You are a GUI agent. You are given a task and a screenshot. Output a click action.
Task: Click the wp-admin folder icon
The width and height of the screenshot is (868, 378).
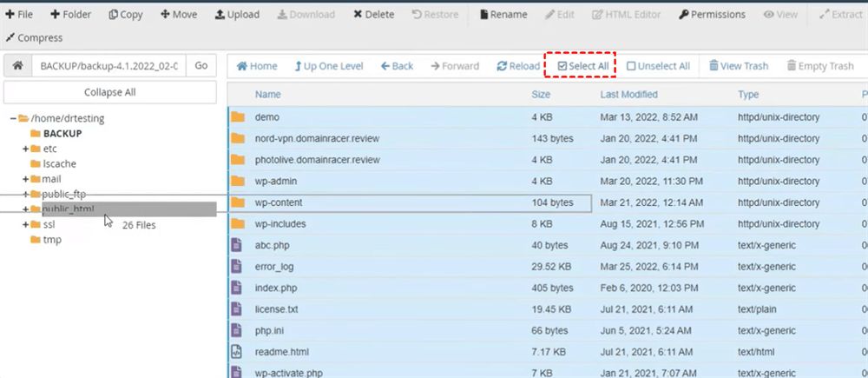coord(238,182)
